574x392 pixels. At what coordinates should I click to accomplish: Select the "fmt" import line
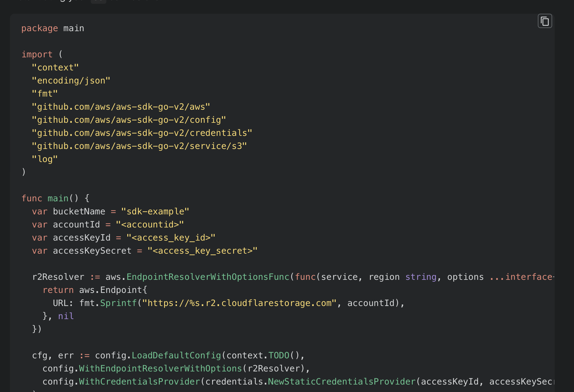[45, 94]
